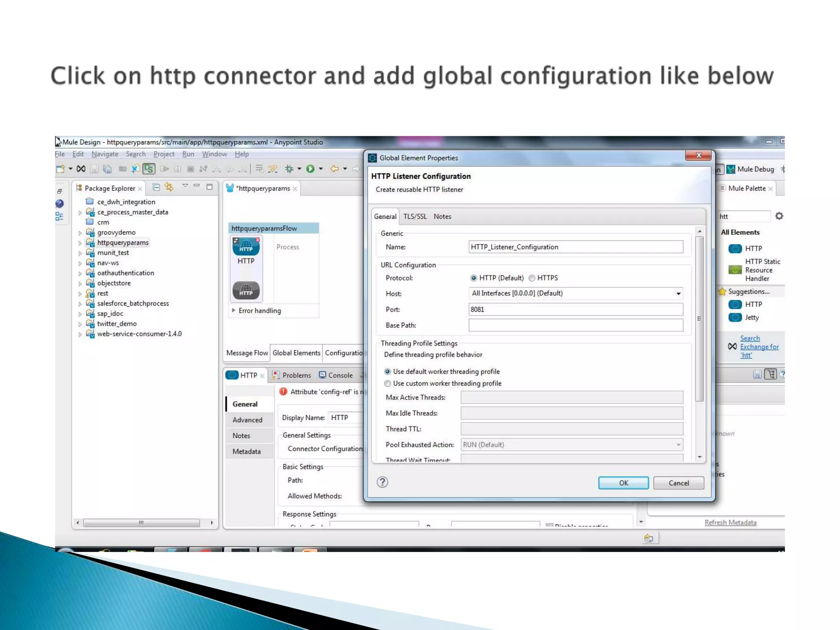
Task: Click the Exchange icon in the toolbar
Action: point(81,169)
